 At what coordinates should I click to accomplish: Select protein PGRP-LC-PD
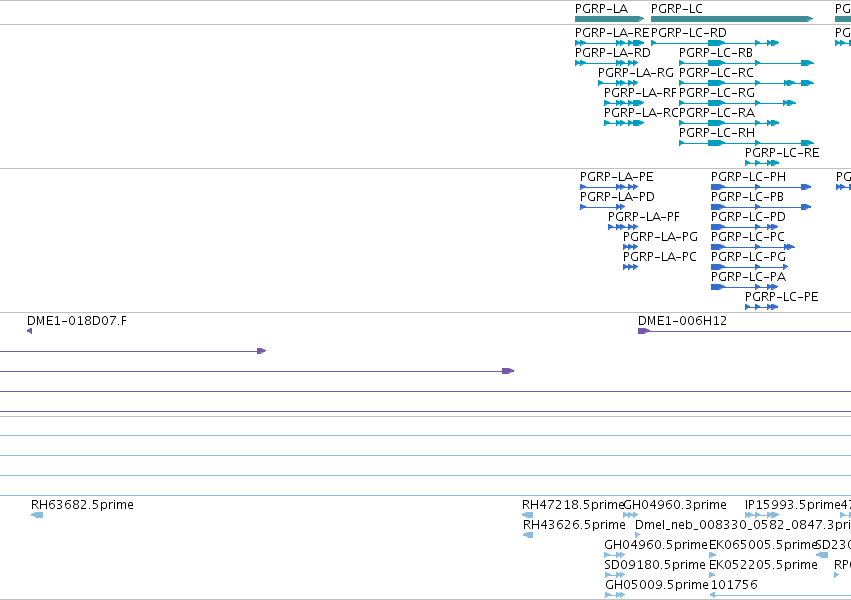745,227
